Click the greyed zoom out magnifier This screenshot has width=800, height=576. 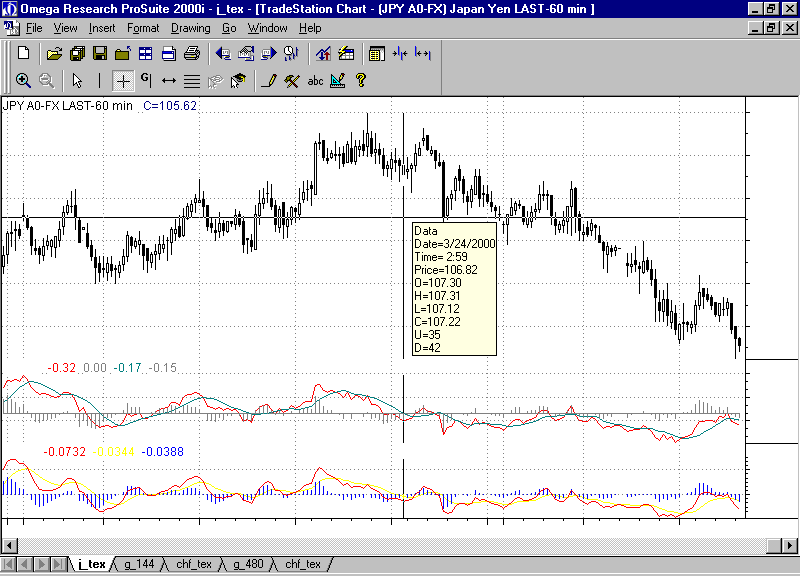click(46, 81)
